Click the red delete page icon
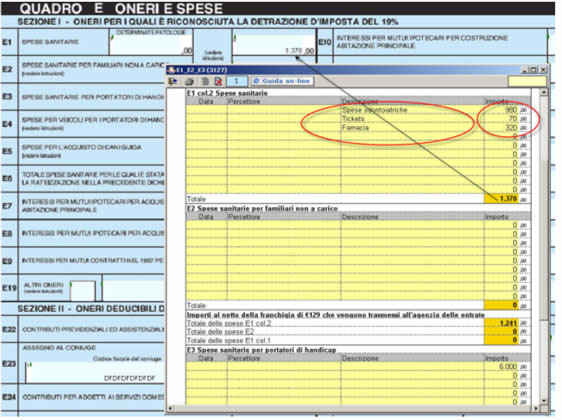Image resolution: width=562 pixels, height=420 pixels. pos(218,81)
